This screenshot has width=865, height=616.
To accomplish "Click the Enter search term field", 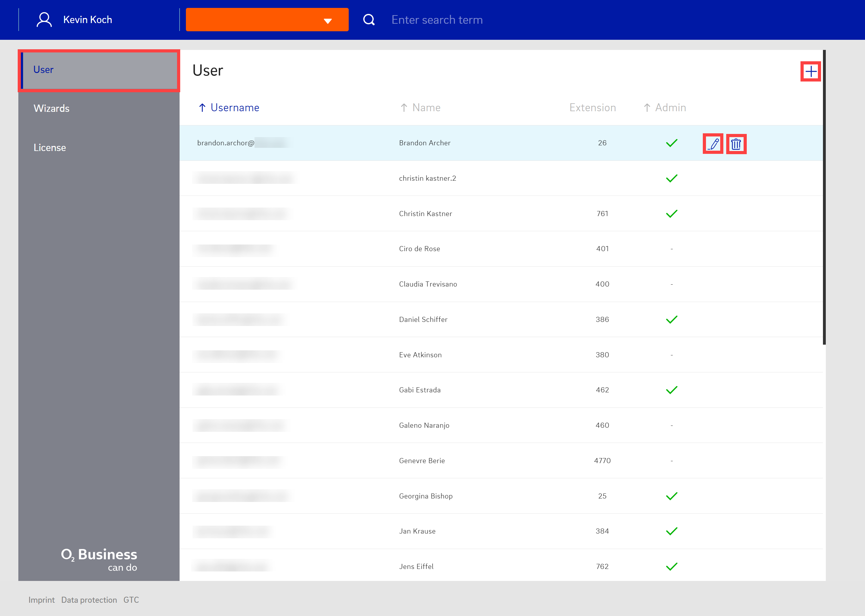I will click(437, 20).
